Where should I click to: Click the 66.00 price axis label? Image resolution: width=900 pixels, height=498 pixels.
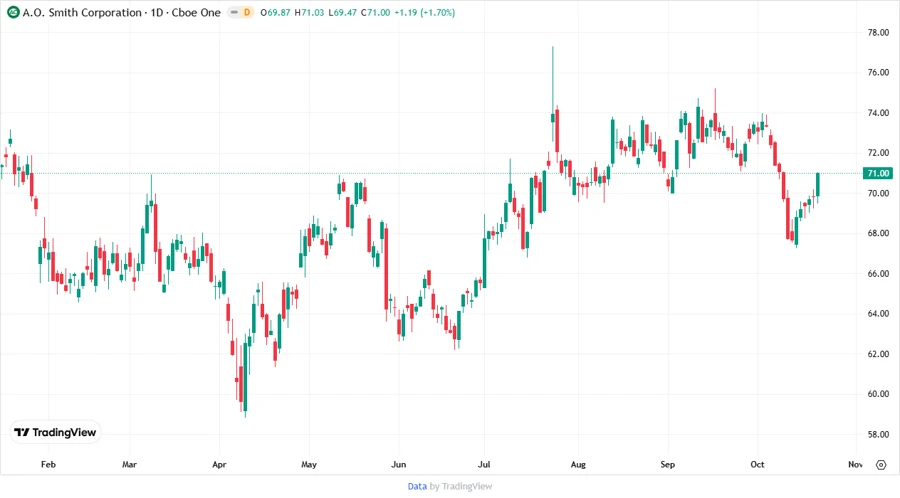point(878,274)
